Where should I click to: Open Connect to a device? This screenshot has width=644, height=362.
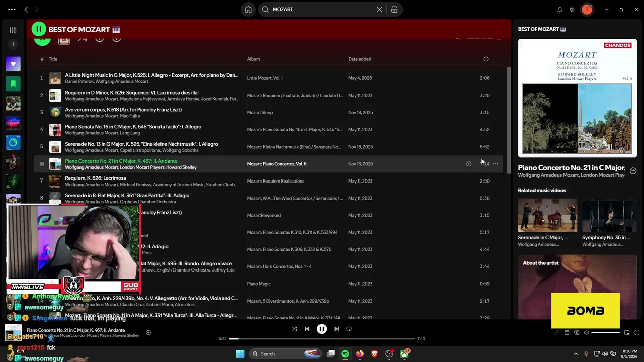point(577,332)
